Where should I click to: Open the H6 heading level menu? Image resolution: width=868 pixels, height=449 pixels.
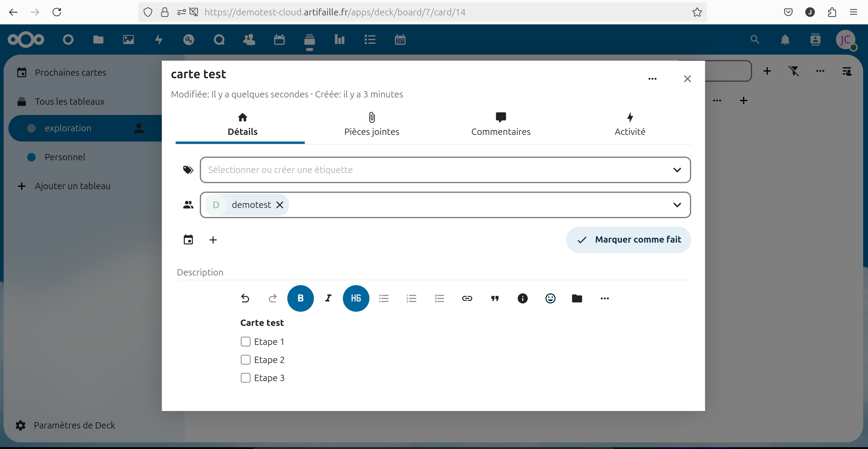[356, 298]
